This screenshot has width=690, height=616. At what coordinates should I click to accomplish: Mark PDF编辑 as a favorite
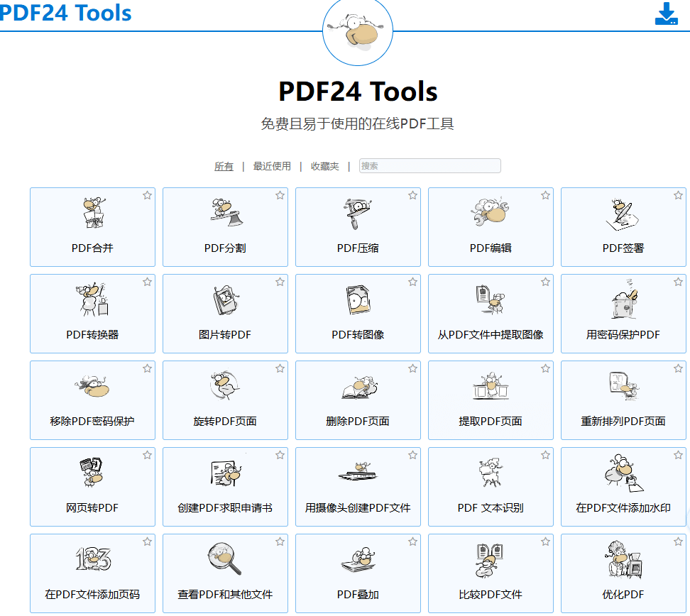click(545, 195)
